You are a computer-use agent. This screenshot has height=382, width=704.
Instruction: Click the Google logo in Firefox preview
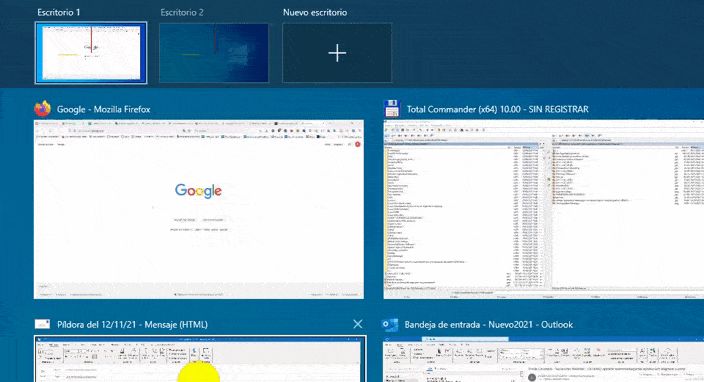pyautogui.click(x=198, y=191)
